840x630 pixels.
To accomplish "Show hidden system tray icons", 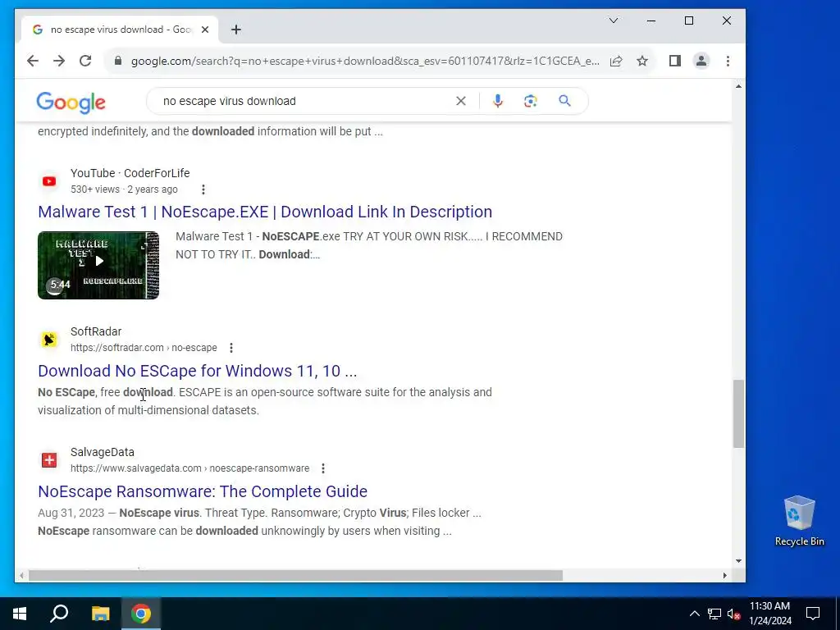I will coord(694,614).
